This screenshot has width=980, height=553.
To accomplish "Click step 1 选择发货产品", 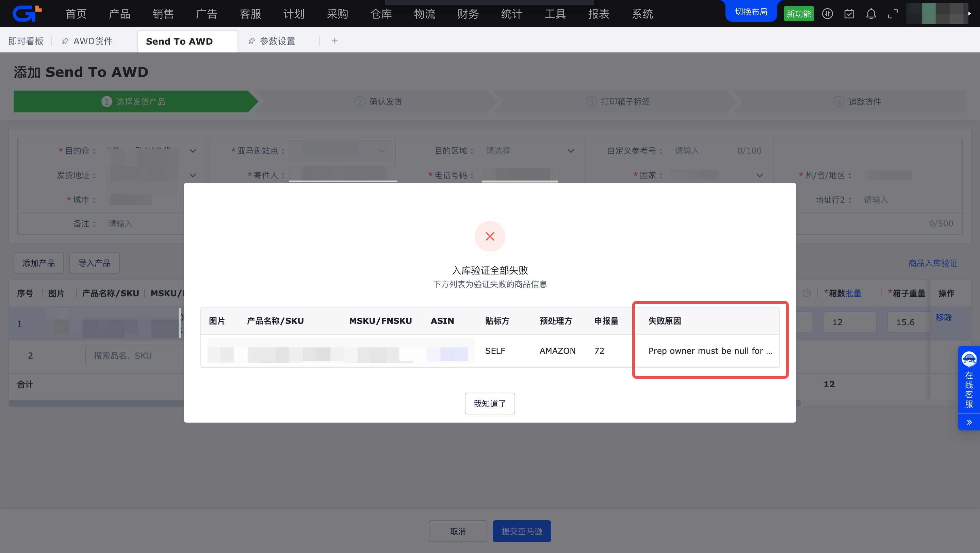I will 136,101.
